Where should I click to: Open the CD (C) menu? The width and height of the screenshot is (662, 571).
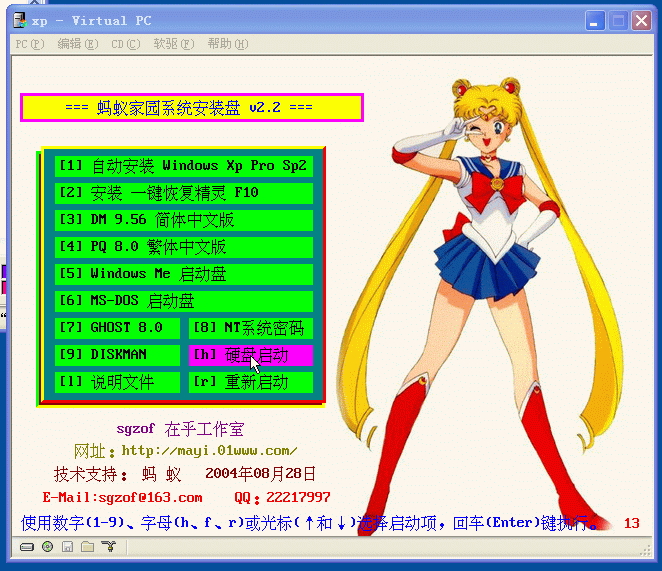point(125,44)
